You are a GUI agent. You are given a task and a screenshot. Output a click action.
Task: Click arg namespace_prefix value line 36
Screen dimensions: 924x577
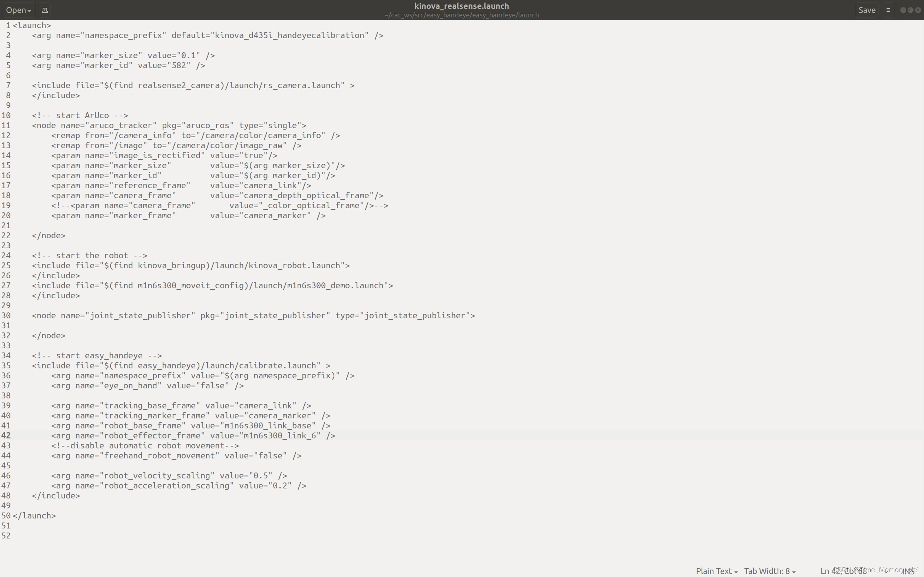[x=203, y=375]
